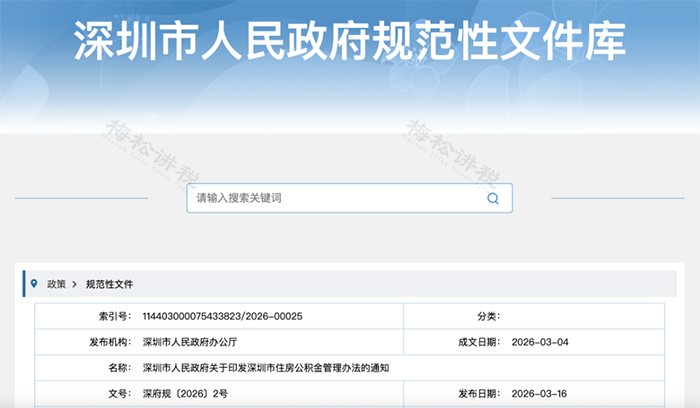Image resolution: width=700 pixels, height=408 pixels.
Task: Select document number 深府规〔2026〕2号
Action: click(x=185, y=394)
